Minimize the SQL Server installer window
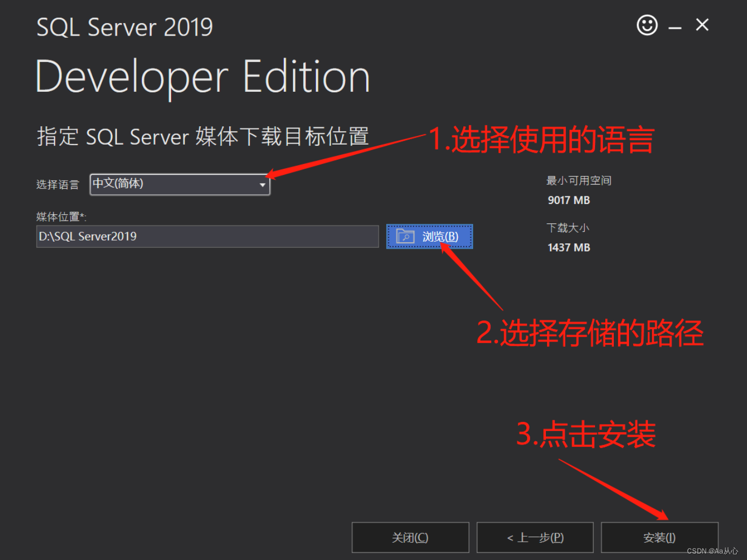747x560 pixels. coord(675,27)
